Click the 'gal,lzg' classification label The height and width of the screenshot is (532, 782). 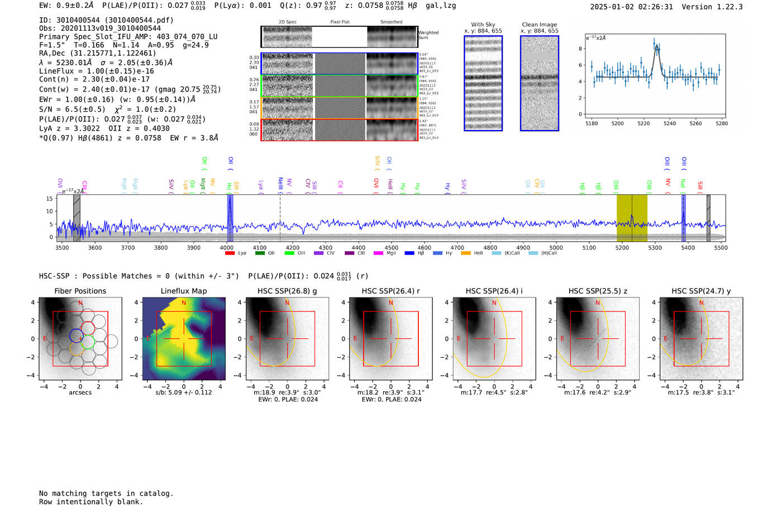tap(441, 6)
